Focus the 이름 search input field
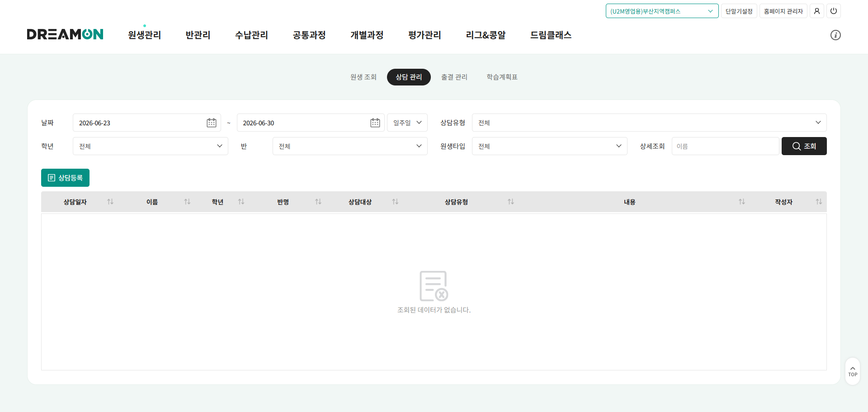Viewport: 868px width, 412px height. coord(725,146)
